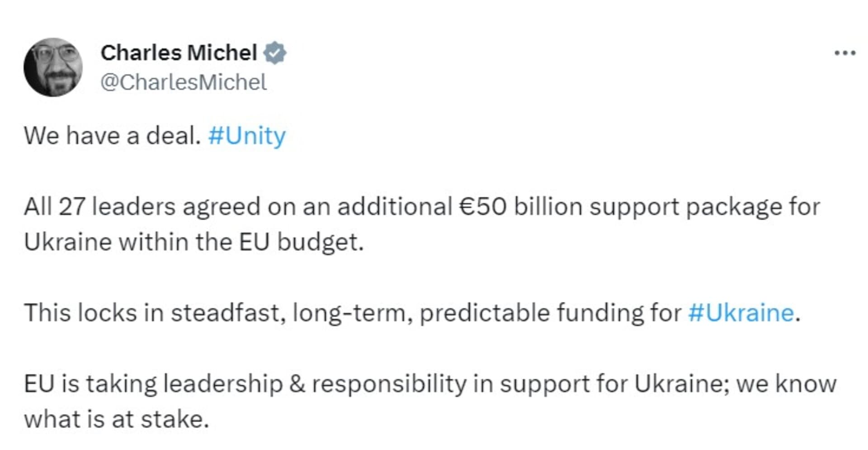The height and width of the screenshot is (450, 868).
Task: Open the #Unity hashtag
Action: pos(247,136)
